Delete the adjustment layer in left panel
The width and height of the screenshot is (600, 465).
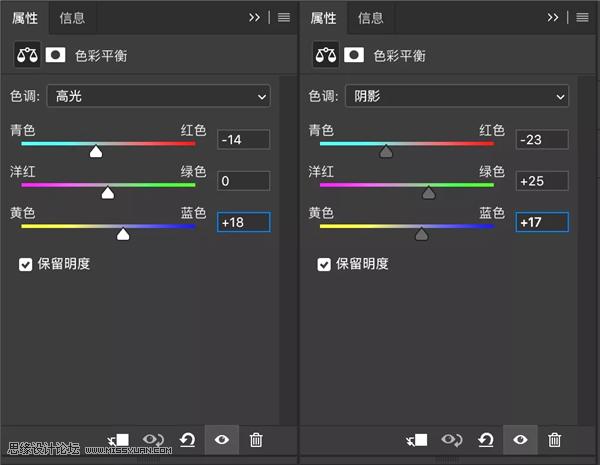256,440
